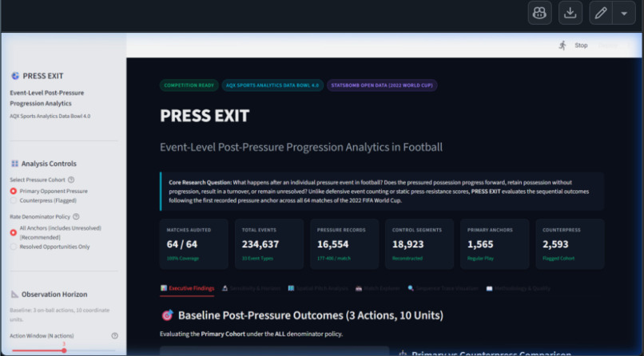Image resolution: width=644 pixels, height=356 pixels.
Task: Open the Copilot robot icon button
Action: pos(539,13)
